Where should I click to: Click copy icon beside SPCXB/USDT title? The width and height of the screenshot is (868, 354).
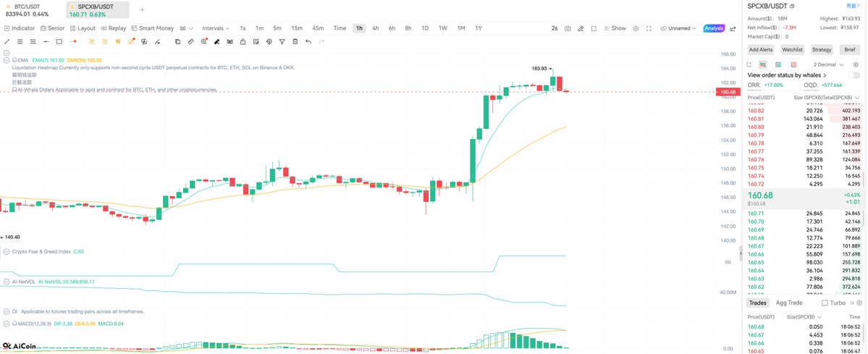pos(792,6)
